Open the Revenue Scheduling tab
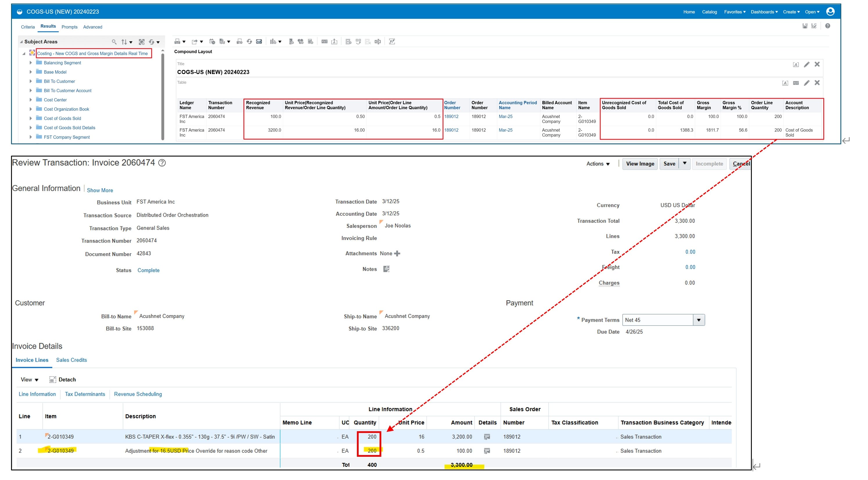868x480 pixels. pos(138,394)
